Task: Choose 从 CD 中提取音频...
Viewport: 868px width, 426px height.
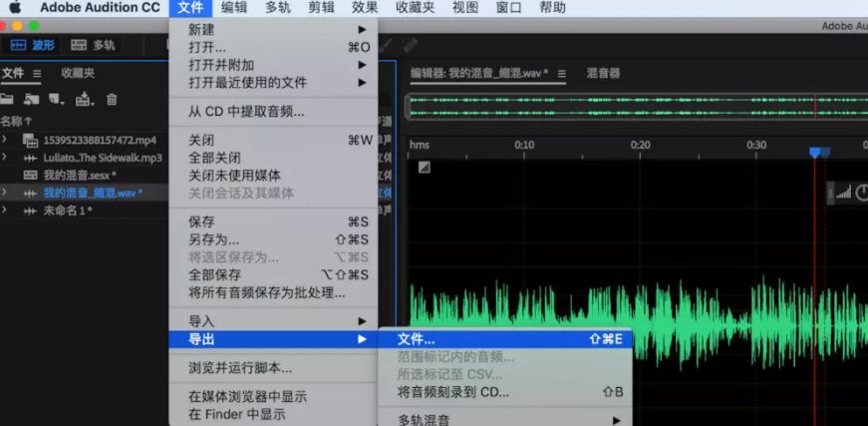Action: click(x=273, y=112)
